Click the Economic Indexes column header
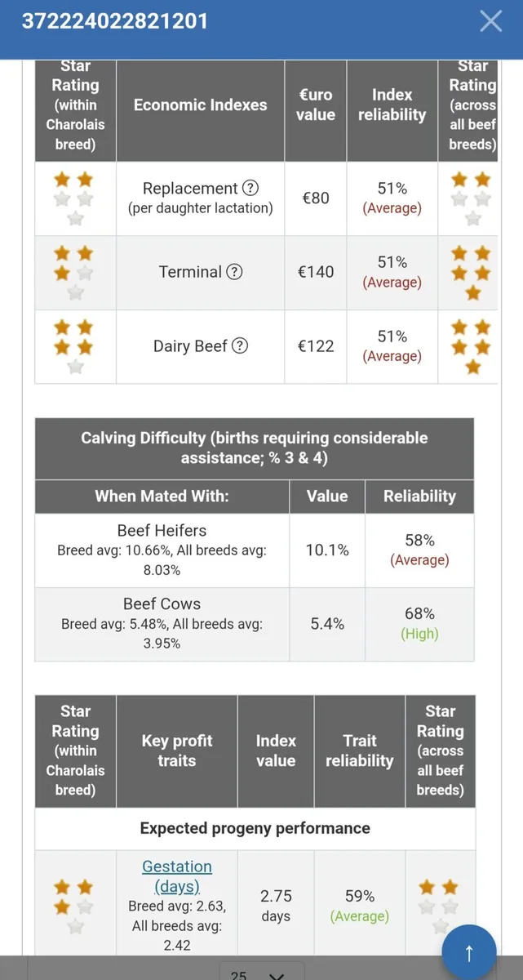This screenshot has height=980, width=523. [200, 105]
